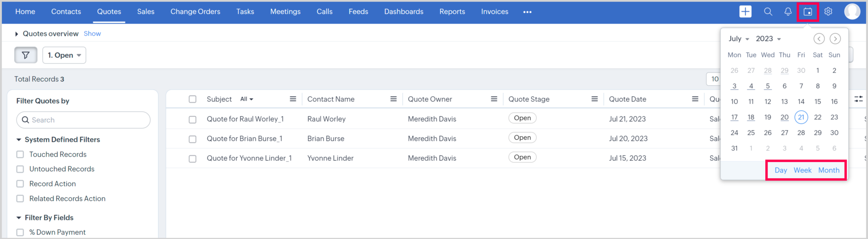Go to next month in calendar
The height and width of the screenshot is (239, 868).
tap(835, 39)
